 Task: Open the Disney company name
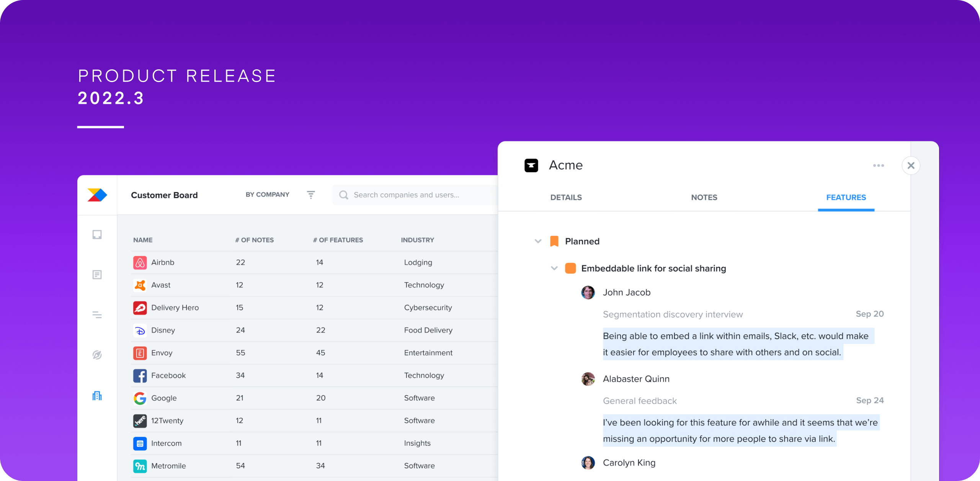tap(163, 330)
